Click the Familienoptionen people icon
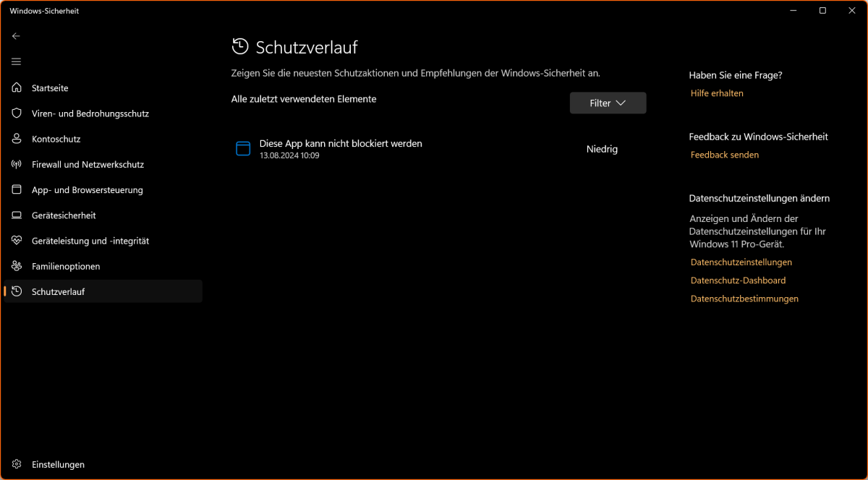This screenshot has width=868, height=480. coord(17,266)
